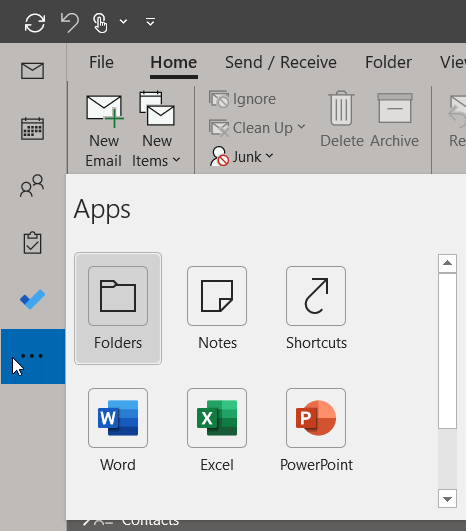Open the Touch/Mouse mode dropdown arrow
This screenshot has width=466, height=531.
124,22
